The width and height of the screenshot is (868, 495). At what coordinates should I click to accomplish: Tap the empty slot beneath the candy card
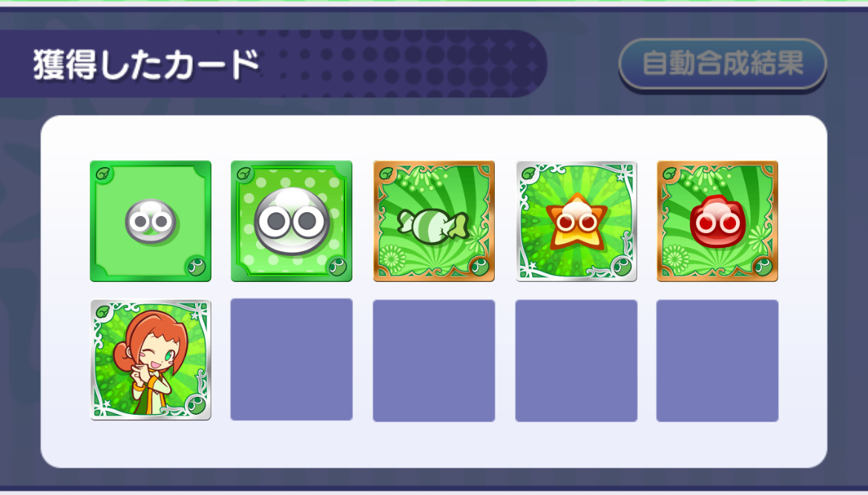[434, 361]
